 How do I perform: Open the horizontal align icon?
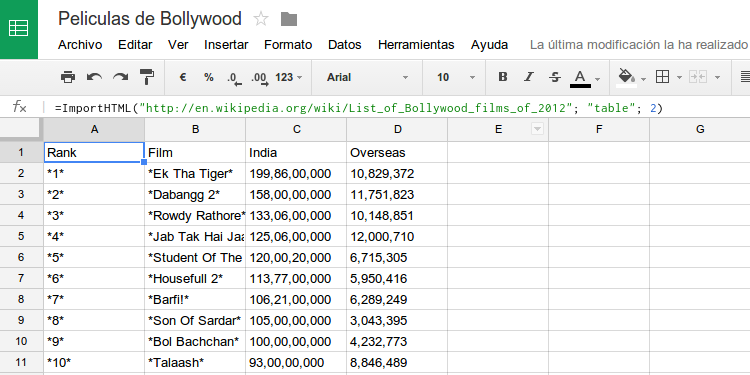744,77
